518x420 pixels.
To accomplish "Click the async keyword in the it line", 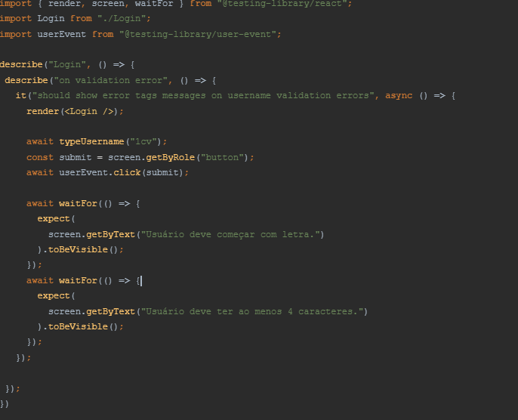I will tap(399, 96).
